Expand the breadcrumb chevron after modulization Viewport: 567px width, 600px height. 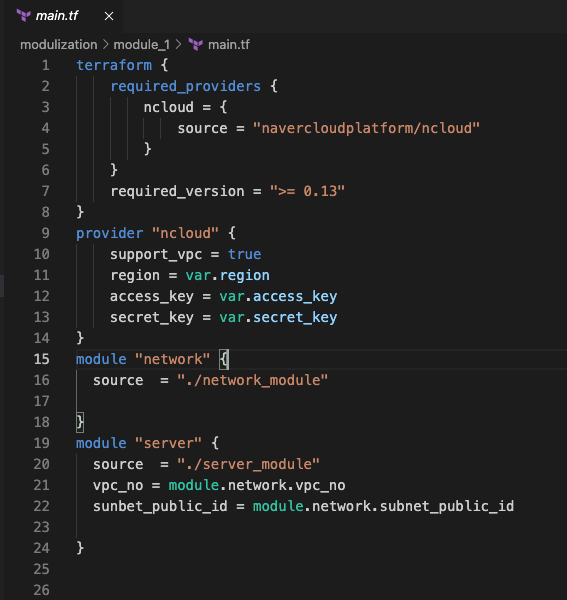pos(106,45)
